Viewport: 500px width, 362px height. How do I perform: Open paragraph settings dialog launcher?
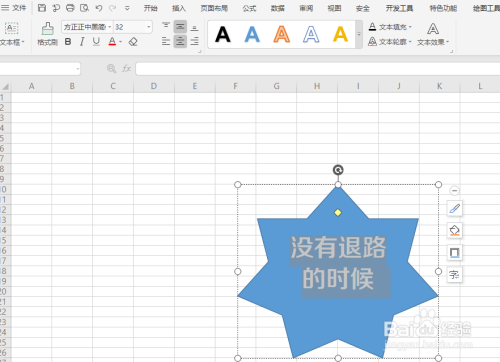200,51
